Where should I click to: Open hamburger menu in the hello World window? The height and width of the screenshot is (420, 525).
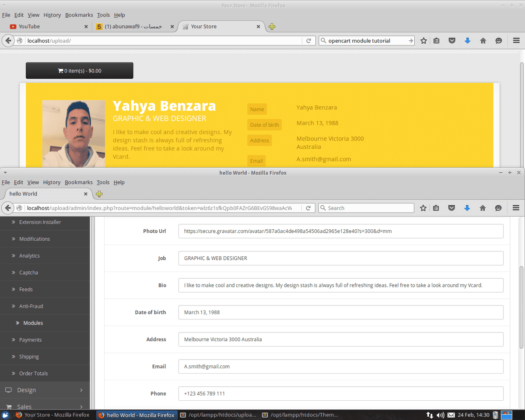516,208
